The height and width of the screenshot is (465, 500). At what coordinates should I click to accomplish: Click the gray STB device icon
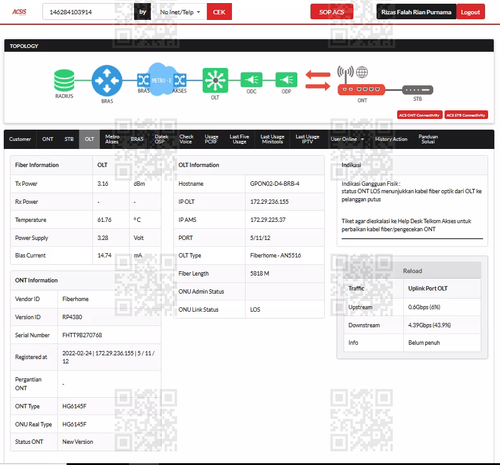tap(417, 90)
